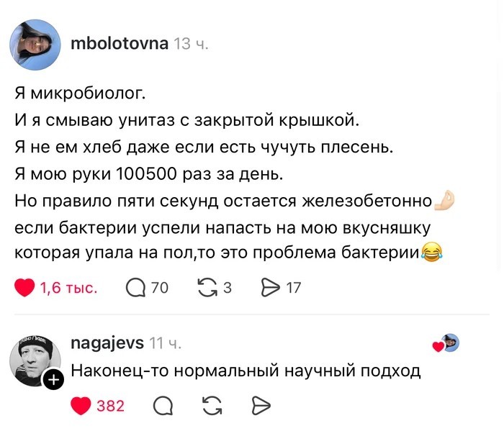Send nagajevs reply via share icon

259,406
